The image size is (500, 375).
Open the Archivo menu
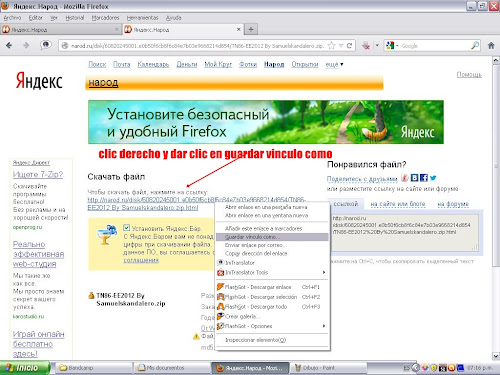[12, 18]
